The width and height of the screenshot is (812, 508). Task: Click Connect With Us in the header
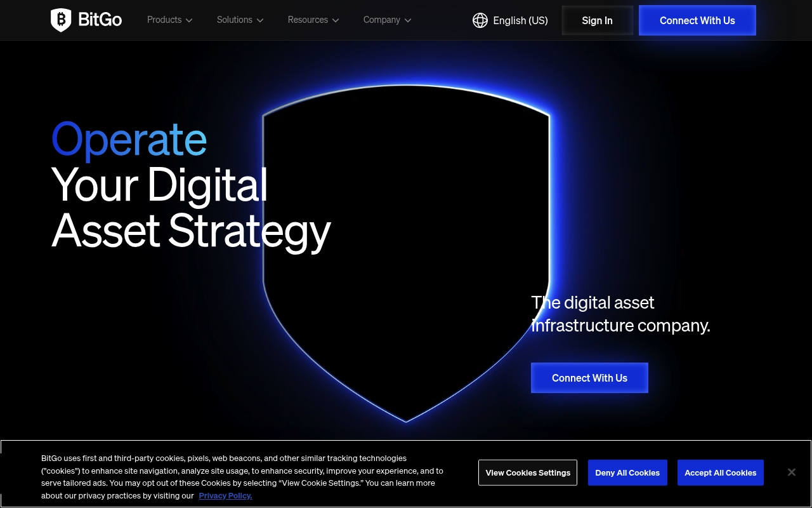point(697,20)
